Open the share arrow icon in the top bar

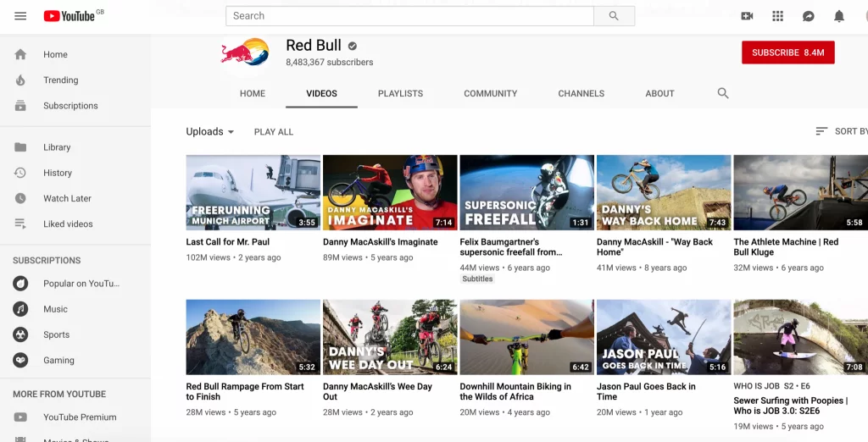click(x=808, y=16)
